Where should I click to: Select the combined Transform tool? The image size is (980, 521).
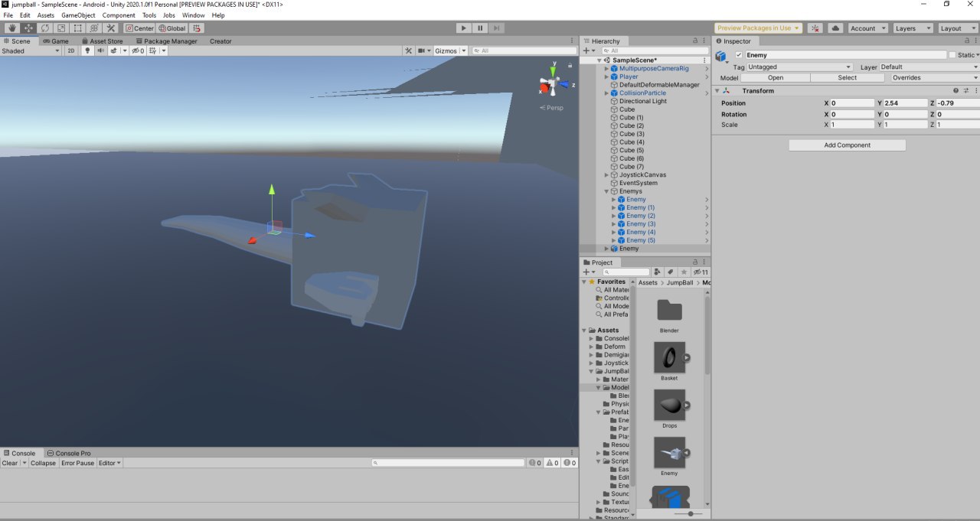(x=94, y=28)
